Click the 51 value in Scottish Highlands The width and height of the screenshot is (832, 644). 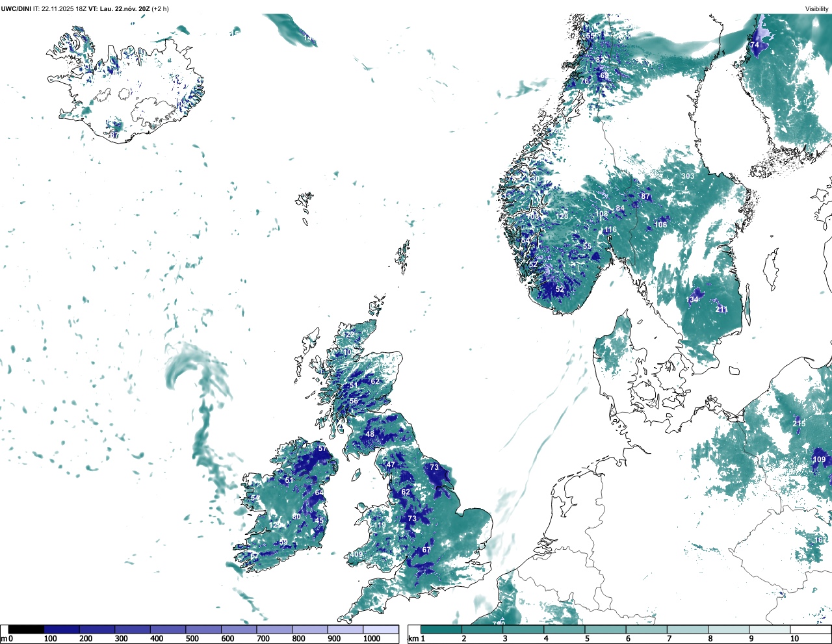[x=354, y=385]
